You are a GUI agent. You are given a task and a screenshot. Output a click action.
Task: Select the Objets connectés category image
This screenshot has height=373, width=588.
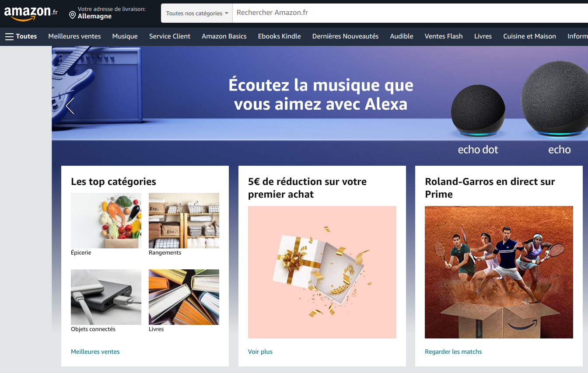point(106,297)
